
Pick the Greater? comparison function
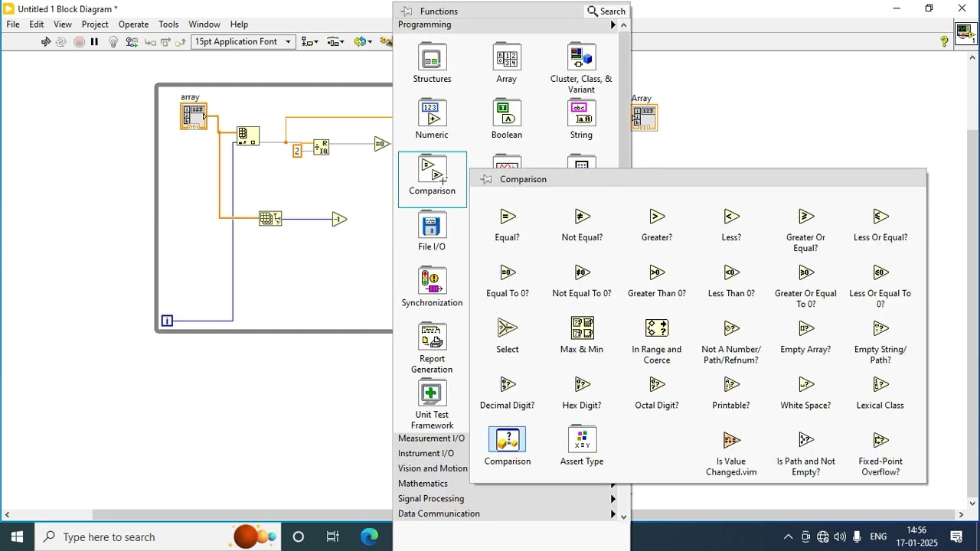click(x=656, y=226)
